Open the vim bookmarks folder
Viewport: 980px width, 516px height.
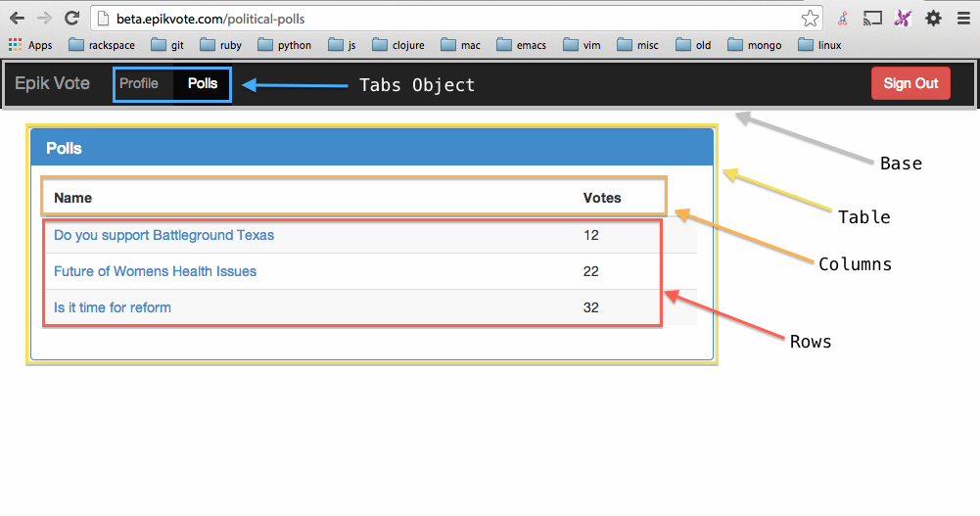pos(582,45)
